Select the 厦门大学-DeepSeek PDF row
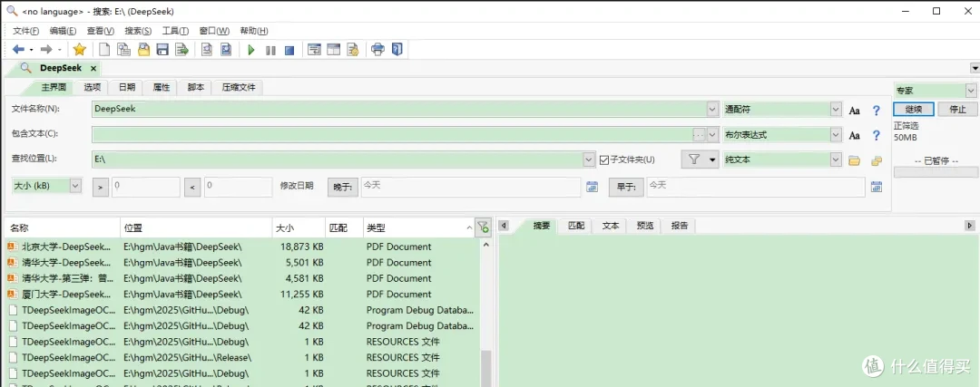This screenshot has height=387, width=980. tap(242, 294)
